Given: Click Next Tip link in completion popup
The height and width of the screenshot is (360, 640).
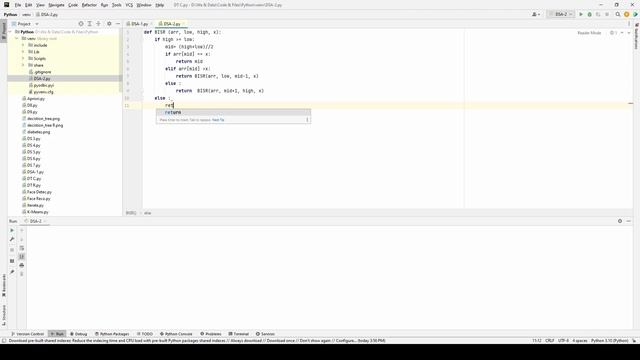Looking at the screenshot, I should click(218, 120).
